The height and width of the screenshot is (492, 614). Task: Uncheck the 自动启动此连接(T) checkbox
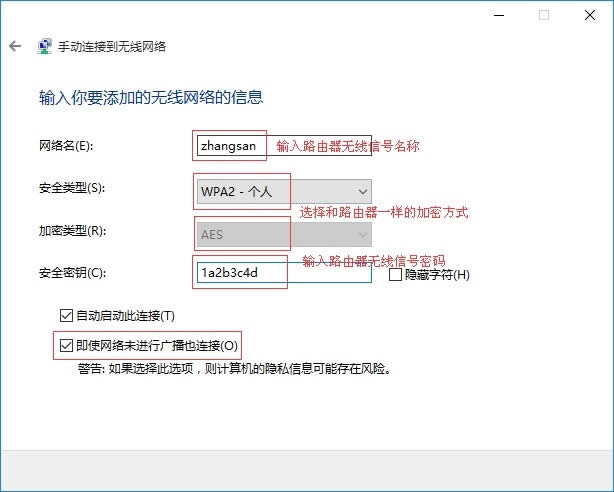(67, 316)
